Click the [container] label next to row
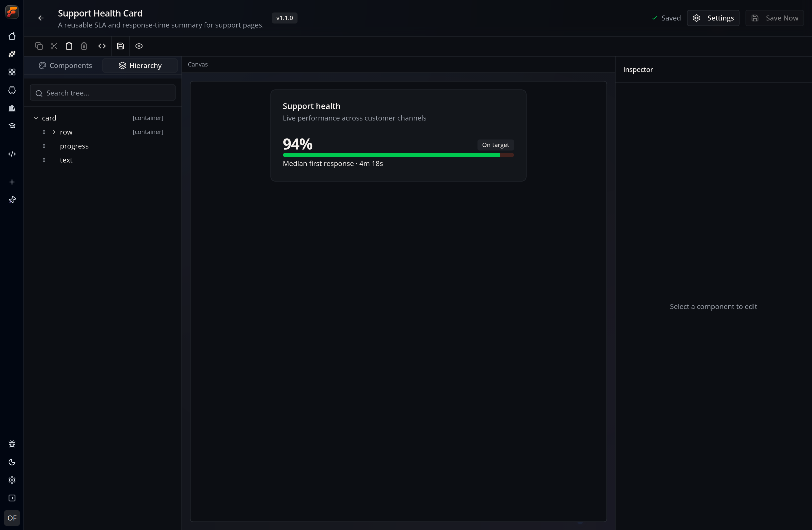The width and height of the screenshot is (812, 530). pyautogui.click(x=148, y=132)
